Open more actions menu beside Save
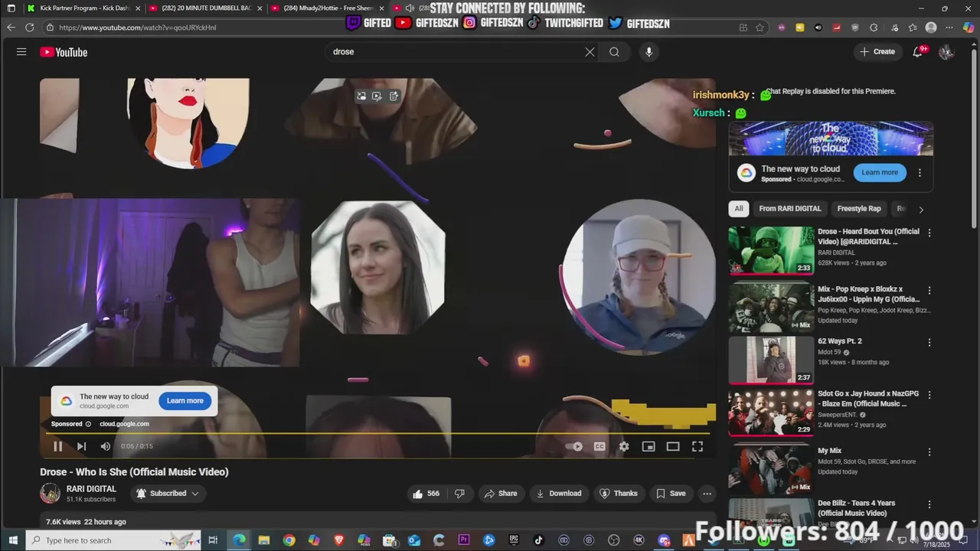980x551 pixels. pyautogui.click(x=707, y=494)
